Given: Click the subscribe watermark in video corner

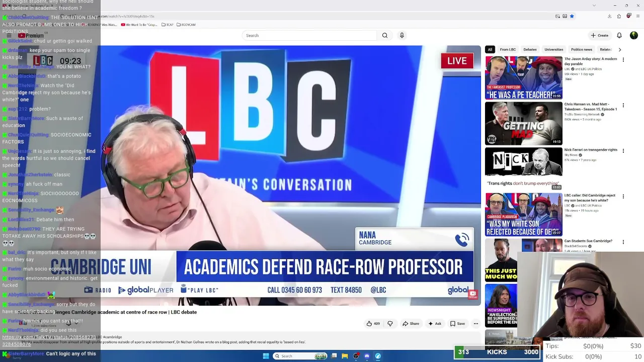Looking at the screenshot, I should [472, 295].
